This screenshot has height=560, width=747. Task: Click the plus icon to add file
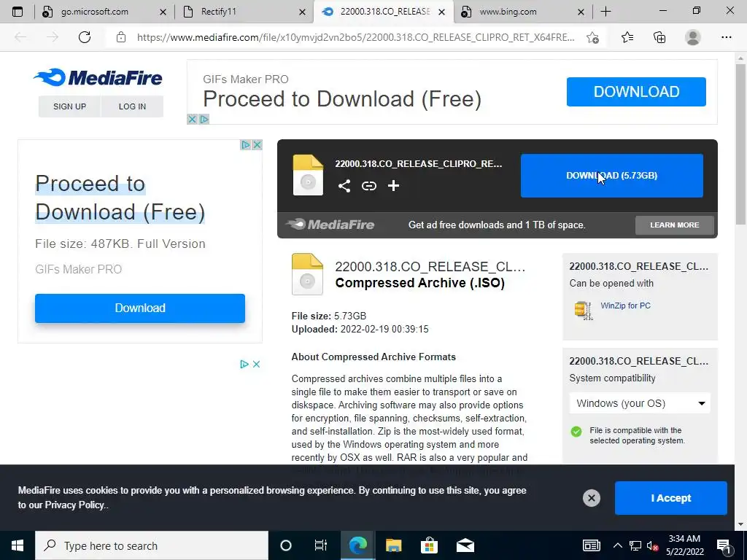(x=393, y=186)
